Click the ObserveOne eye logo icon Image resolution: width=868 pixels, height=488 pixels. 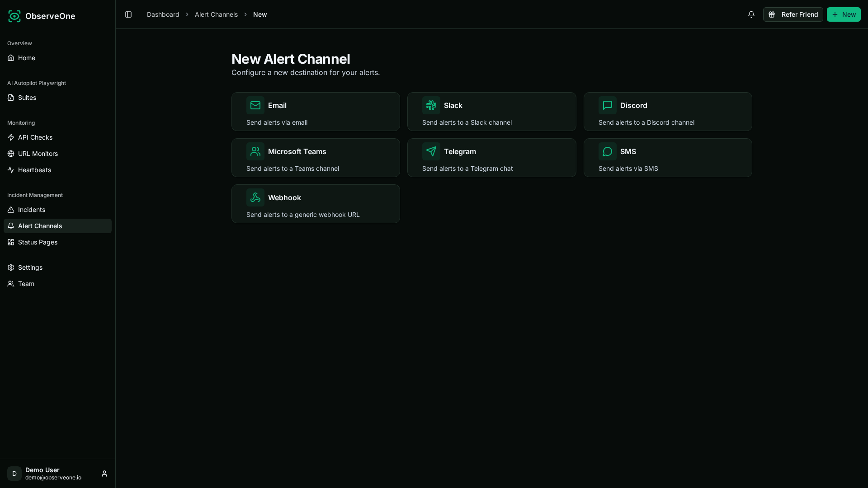click(14, 16)
